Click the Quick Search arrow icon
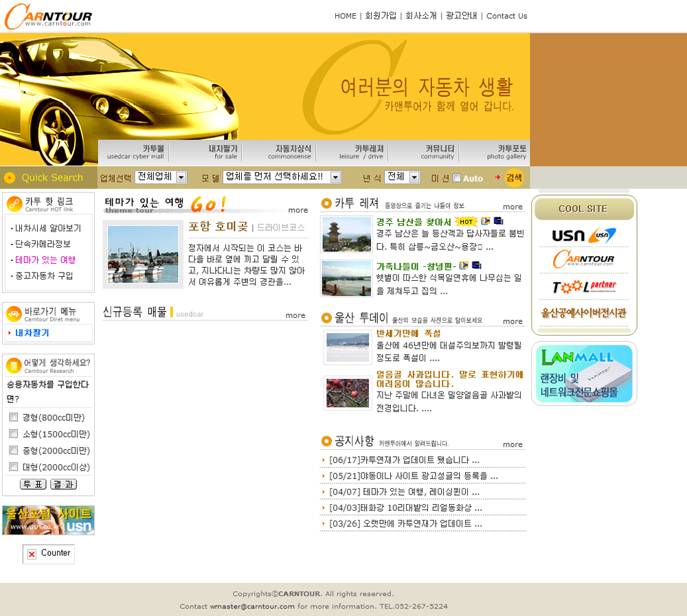The height and width of the screenshot is (616, 687). click(x=10, y=178)
